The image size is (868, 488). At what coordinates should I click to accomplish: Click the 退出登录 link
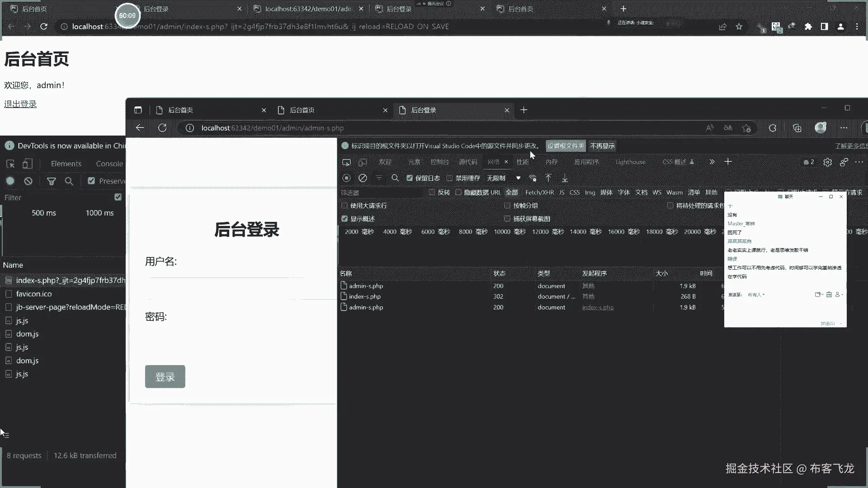click(x=20, y=104)
